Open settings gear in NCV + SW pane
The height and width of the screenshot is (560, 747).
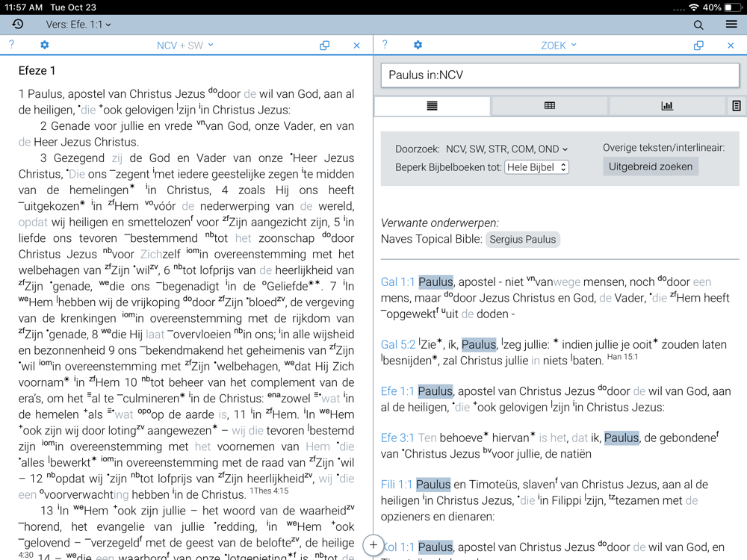[x=44, y=45]
